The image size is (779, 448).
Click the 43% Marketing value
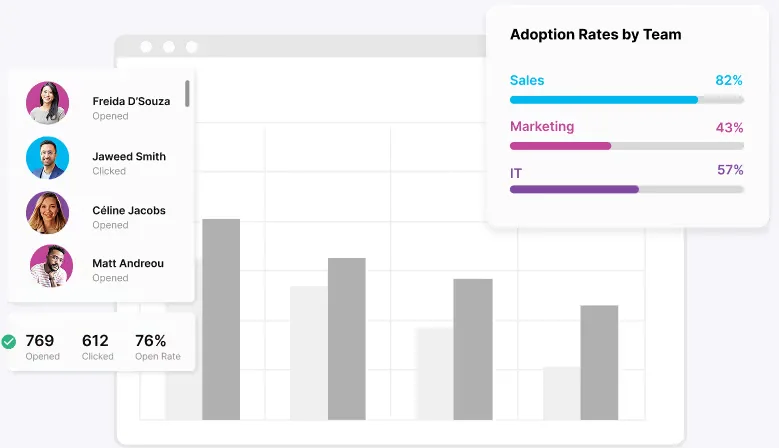[x=729, y=128]
